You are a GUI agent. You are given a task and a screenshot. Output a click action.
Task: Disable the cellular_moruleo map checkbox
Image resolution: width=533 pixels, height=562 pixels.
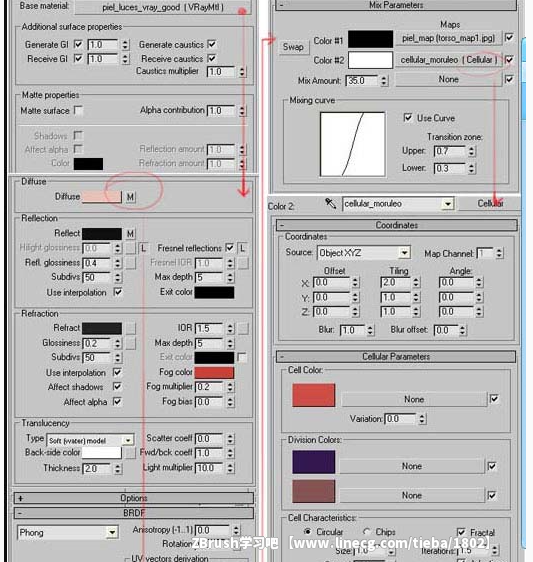pyautogui.click(x=509, y=59)
